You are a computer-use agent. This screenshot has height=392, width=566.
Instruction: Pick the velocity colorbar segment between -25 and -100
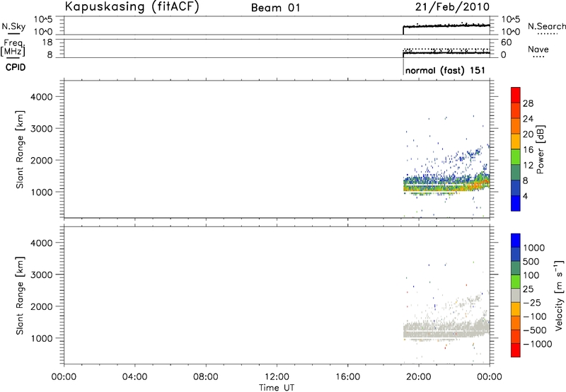[516, 309]
